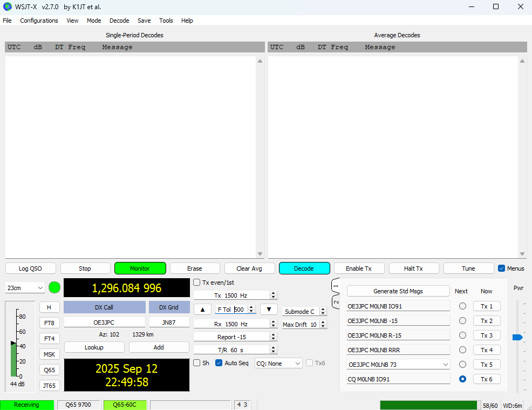Open the Configurations menu
532x410 pixels.
point(39,21)
